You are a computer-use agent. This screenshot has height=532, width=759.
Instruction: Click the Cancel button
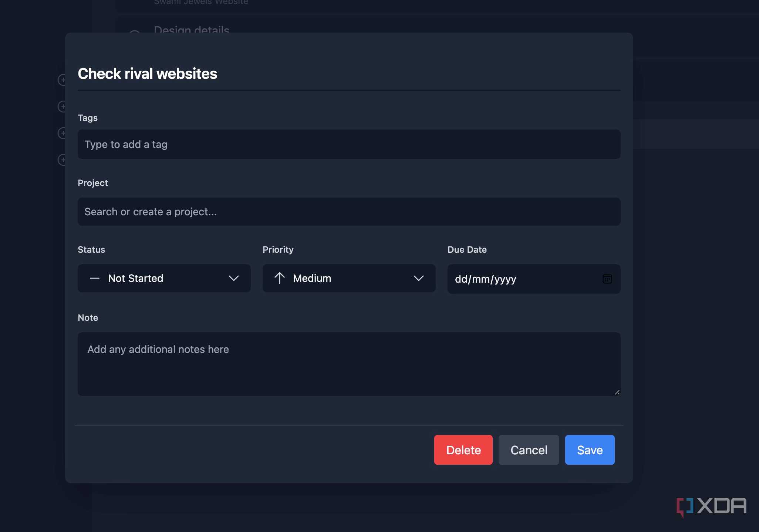click(529, 450)
